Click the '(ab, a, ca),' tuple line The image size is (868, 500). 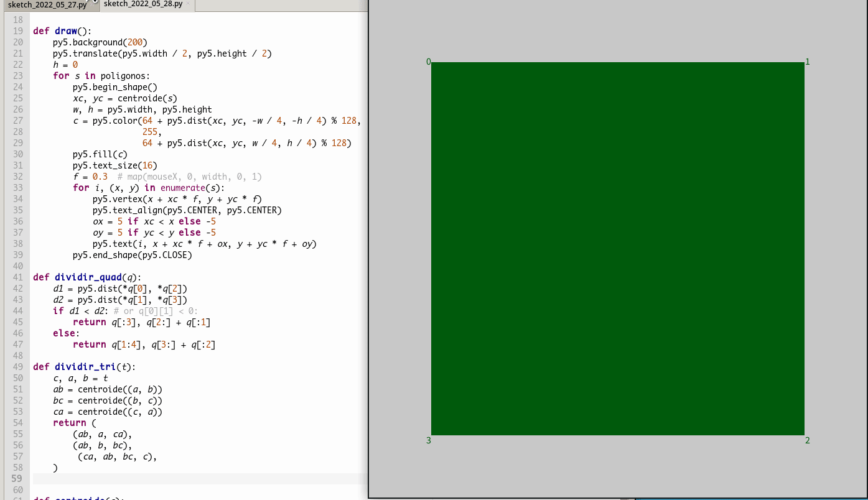[103, 434]
